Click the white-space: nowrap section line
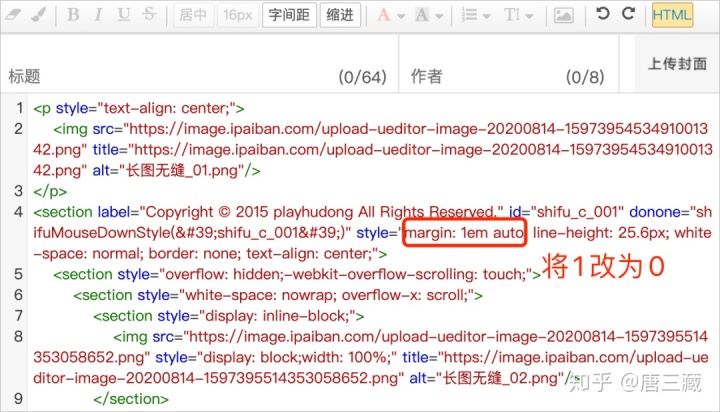 (278, 295)
